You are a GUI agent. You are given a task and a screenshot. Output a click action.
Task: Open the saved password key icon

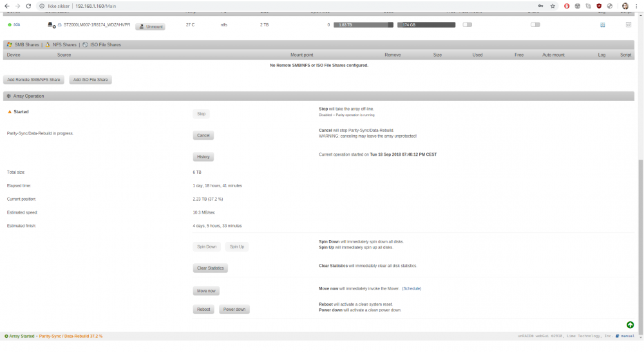click(x=540, y=6)
